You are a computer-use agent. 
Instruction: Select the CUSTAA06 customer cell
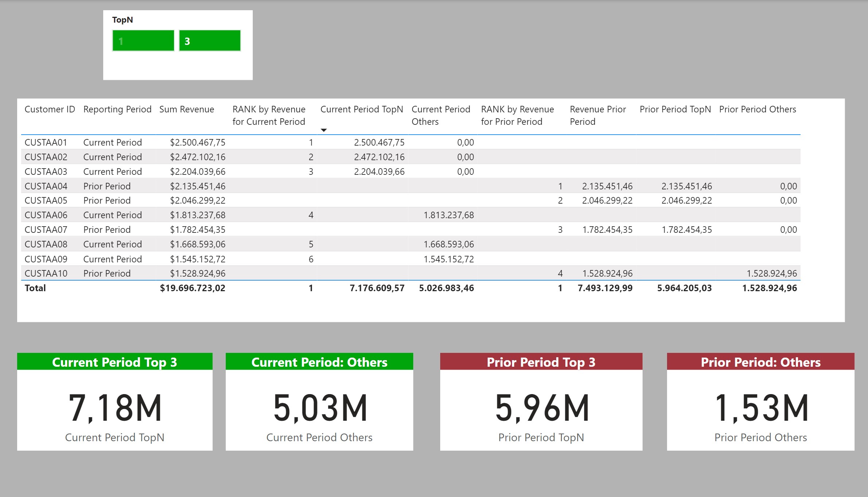coord(46,215)
